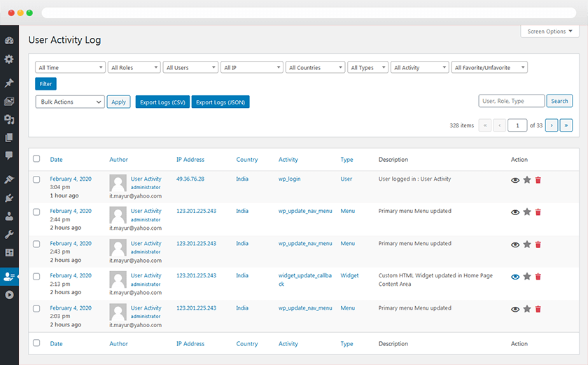Sort by the Date column header
Image resolution: width=588 pixels, height=365 pixels.
[56, 160]
